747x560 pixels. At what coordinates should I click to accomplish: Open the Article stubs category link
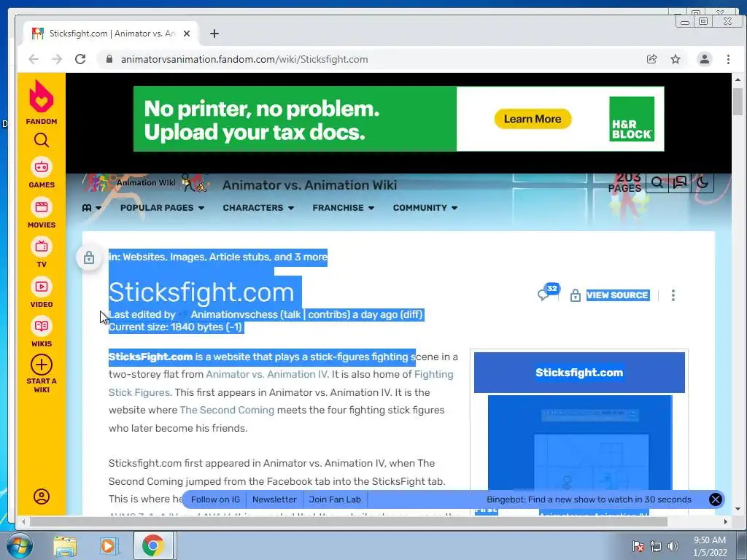239,257
